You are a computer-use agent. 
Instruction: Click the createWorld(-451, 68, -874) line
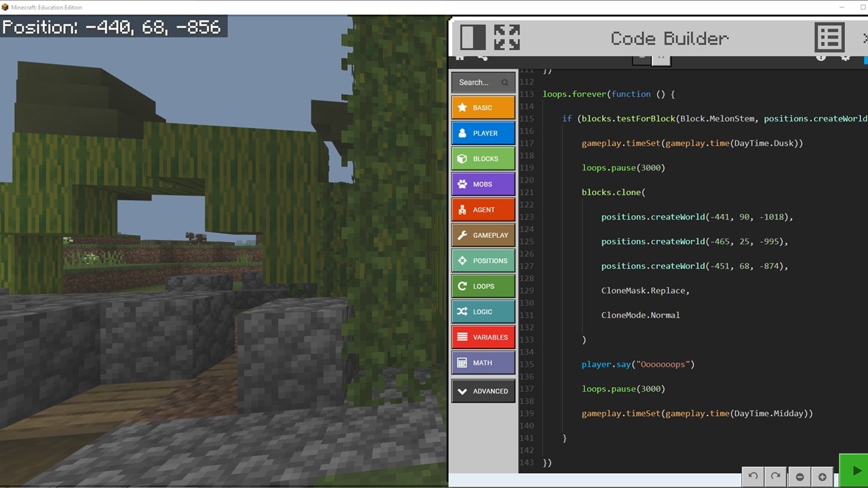695,266
